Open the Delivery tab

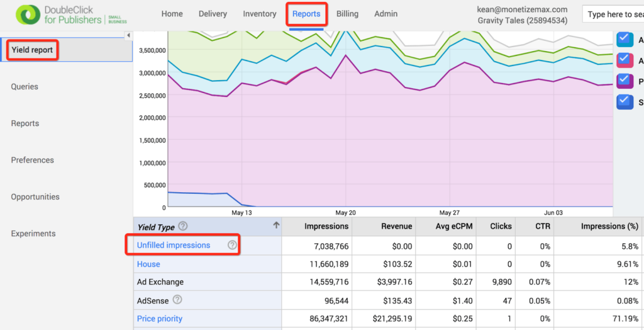(x=213, y=14)
